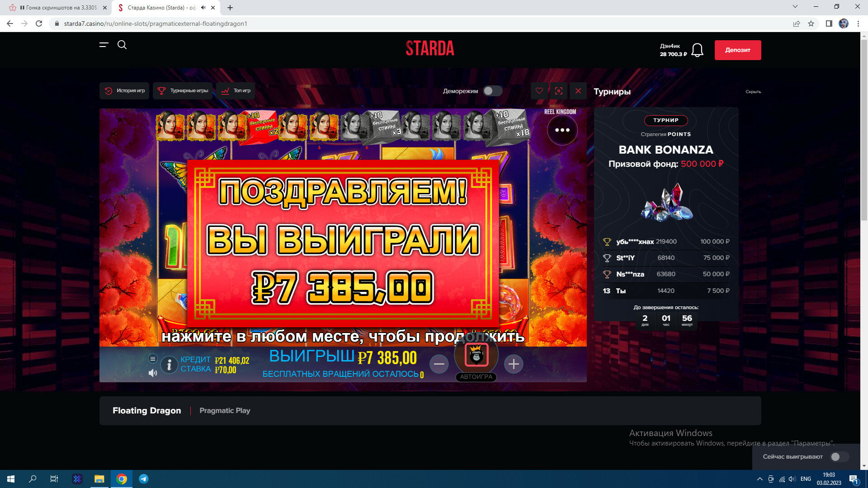
Task: Open the game info (i) button
Action: pyautogui.click(x=169, y=364)
